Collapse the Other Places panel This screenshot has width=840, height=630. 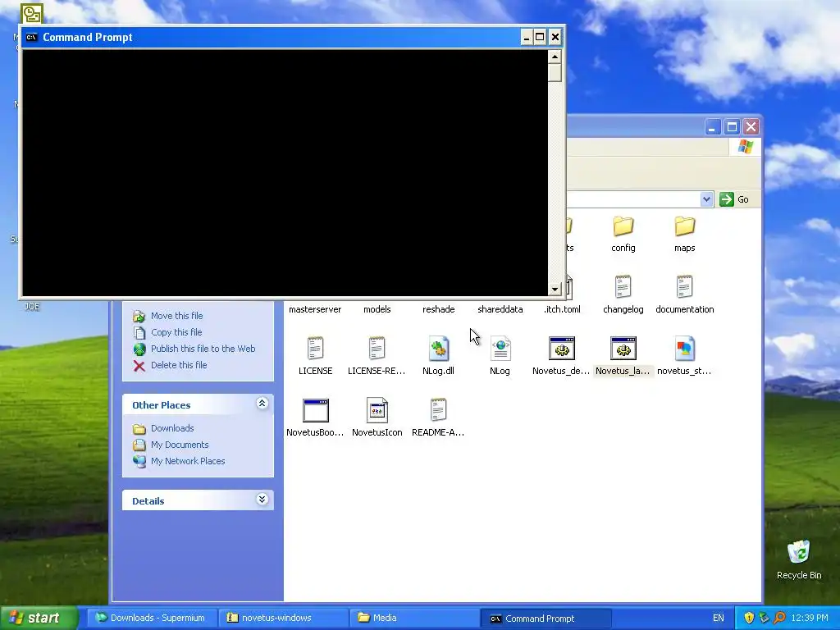coord(262,404)
